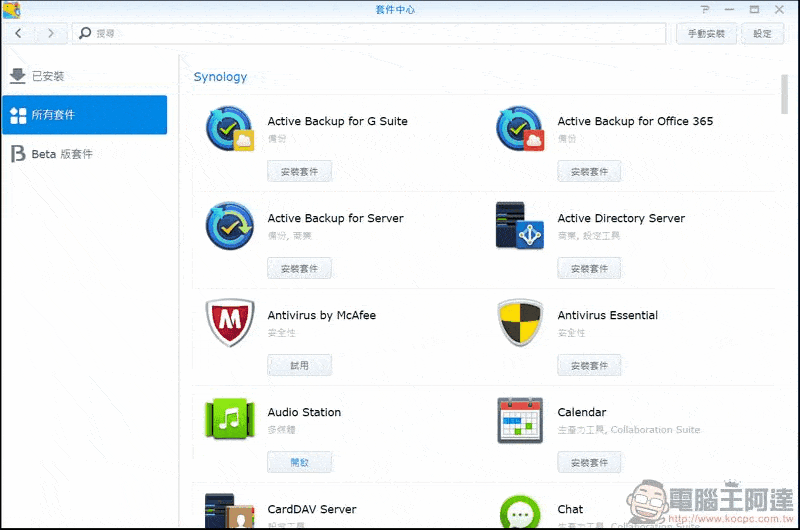Select the 所有套件 all packages tab
This screenshot has width=800, height=530.
(x=84, y=115)
